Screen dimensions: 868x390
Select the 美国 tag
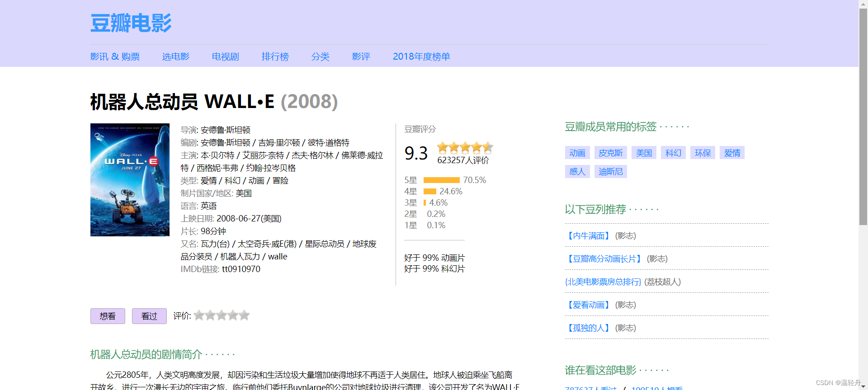pyautogui.click(x=644, y=153)
